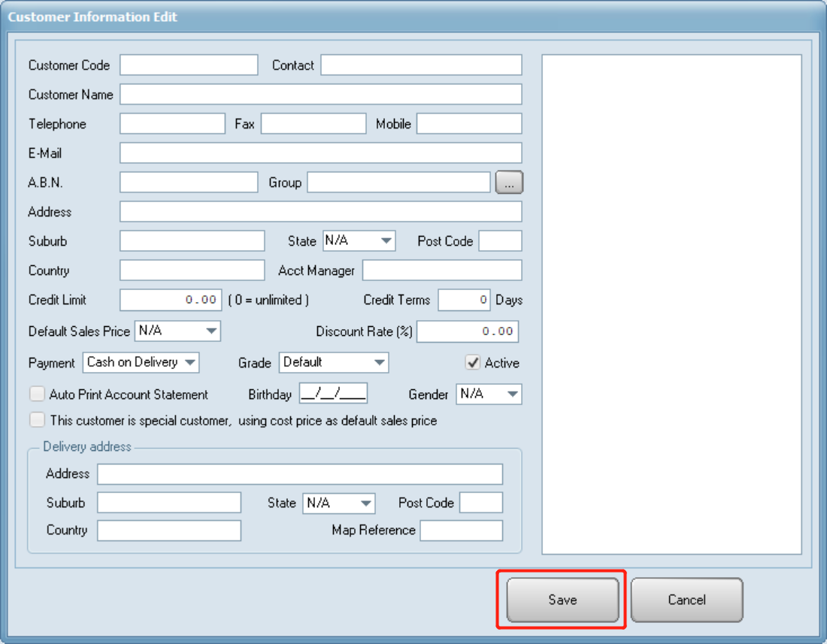Click the Birthday date field
This screenshot has width=827, height=644.
333,393
